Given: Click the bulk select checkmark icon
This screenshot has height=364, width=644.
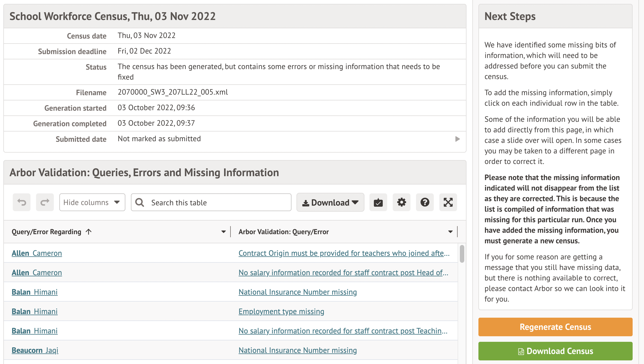Looking at the screenshot, I should [x=378, y=202].
